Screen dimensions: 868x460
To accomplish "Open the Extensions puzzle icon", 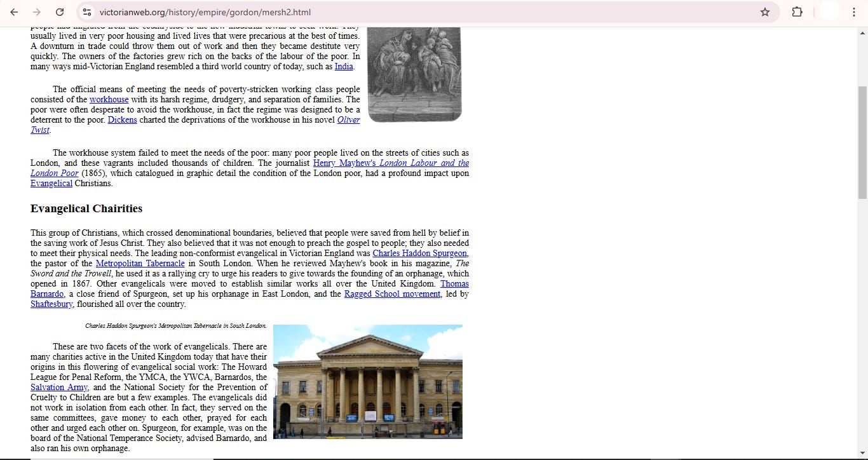I will point(797,12).
